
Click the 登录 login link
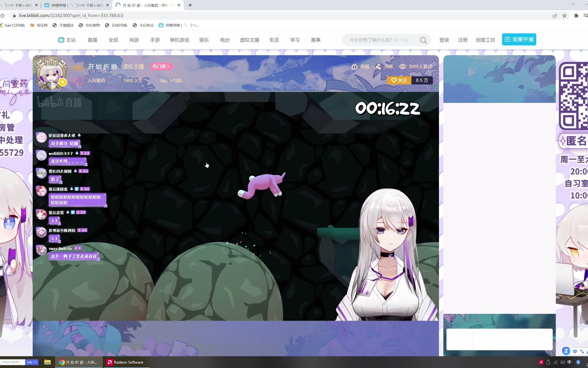[x=444, y=40]
